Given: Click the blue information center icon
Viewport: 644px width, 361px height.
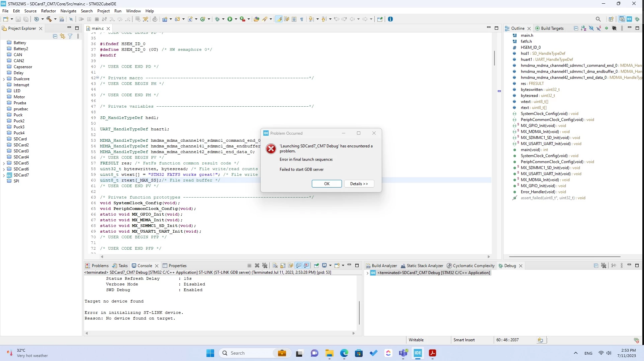Looking at the screenshot, I should 390,19.
